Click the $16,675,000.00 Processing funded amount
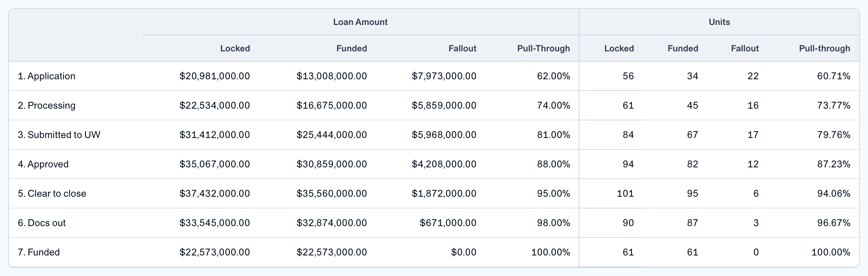Image resolution: width=868 pixels, height=276 pixels. [332, 105]
